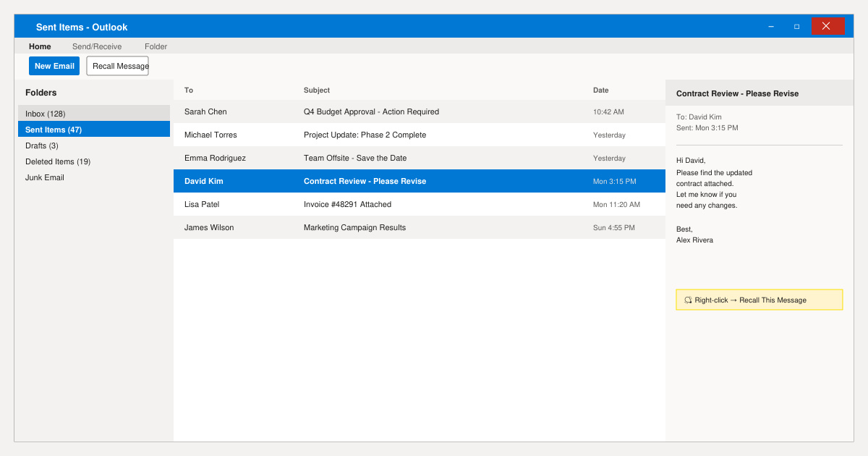Click subject Marketing Campaign Results
Screen dimensions: 868x456
tap(354, 227)
